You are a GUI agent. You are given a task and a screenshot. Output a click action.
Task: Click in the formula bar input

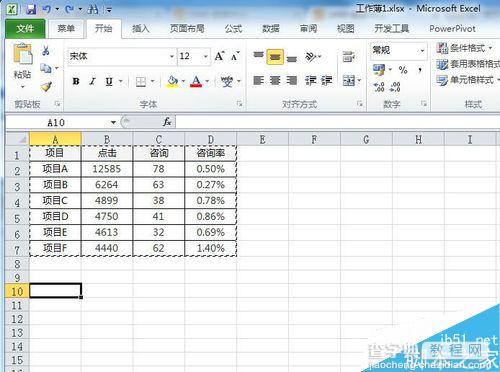(337, 122)
